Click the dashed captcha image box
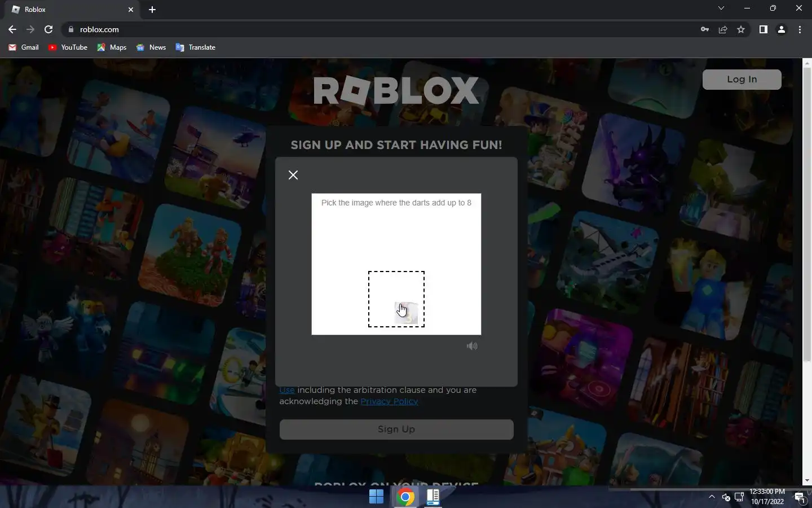The width and height of the screenshot is (812, 508). coord(396,299)
